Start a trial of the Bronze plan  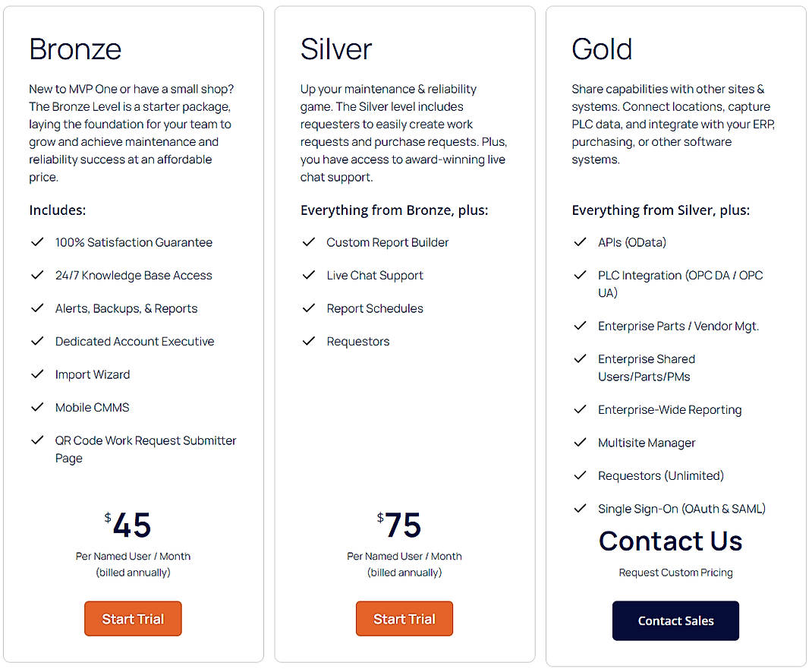[x=133, y=618]
